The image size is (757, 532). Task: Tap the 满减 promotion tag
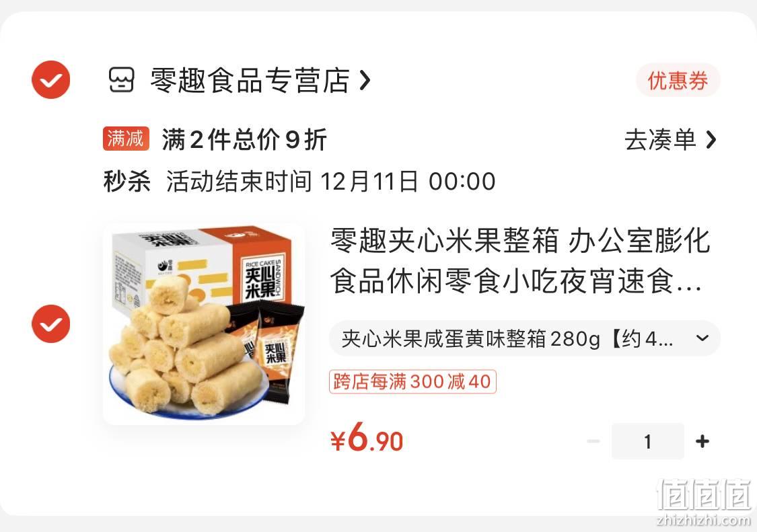click(126, 139)
